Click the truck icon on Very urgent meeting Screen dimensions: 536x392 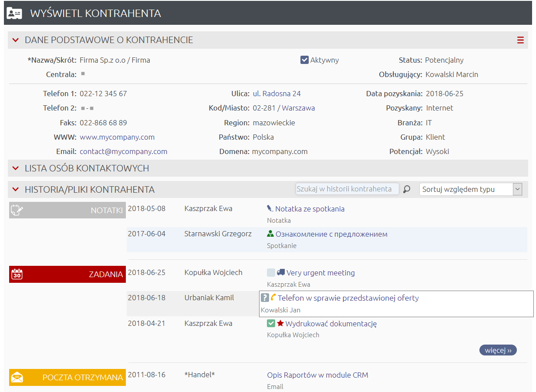point(281,272)
